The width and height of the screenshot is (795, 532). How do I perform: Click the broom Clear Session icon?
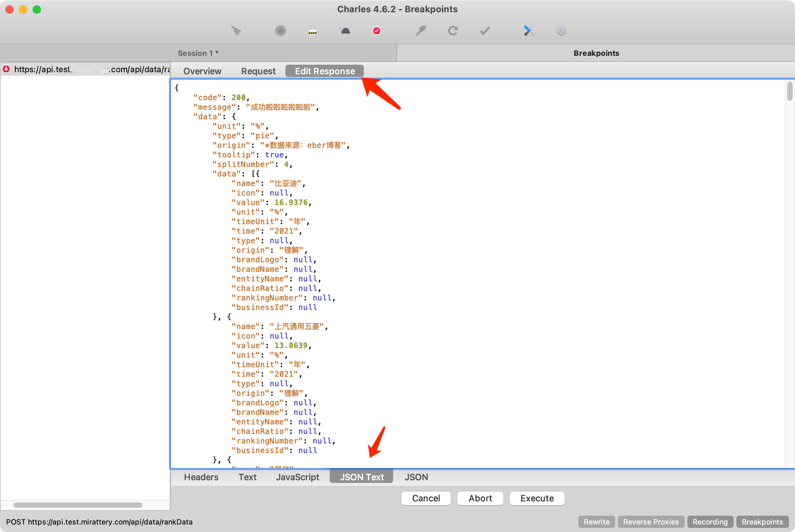pos(236,31)
